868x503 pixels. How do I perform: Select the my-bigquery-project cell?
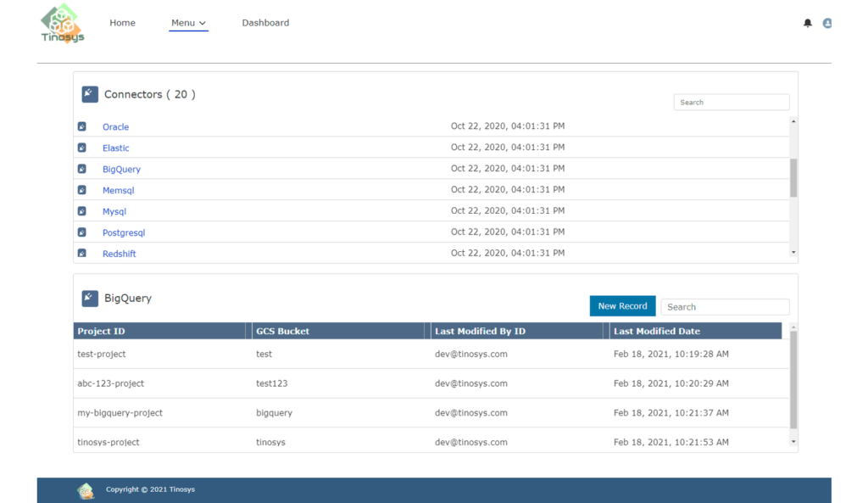click(x=120, y=413)
